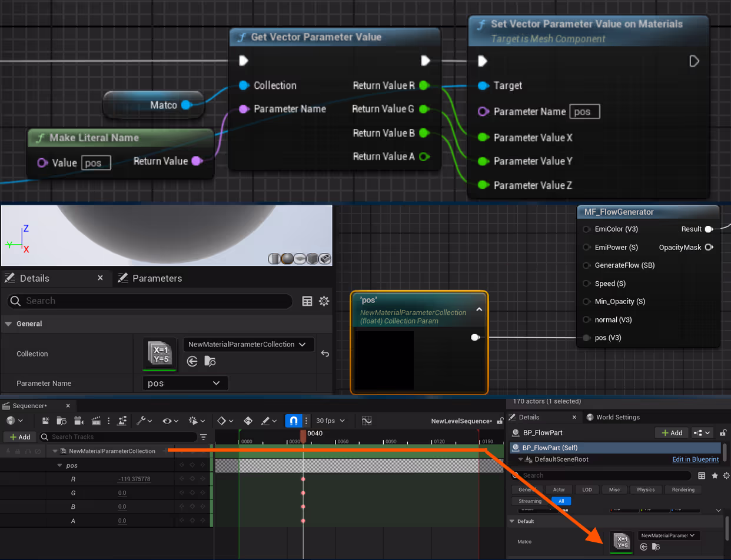Show favorites star in actor Details
The height and width of the screenshot is (560, 731).
click(715, 475)
